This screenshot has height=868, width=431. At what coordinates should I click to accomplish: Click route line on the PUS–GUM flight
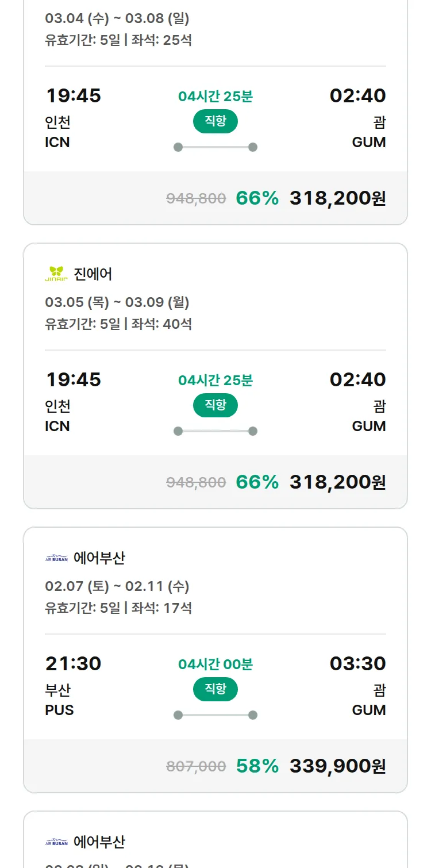coord(215,715)
